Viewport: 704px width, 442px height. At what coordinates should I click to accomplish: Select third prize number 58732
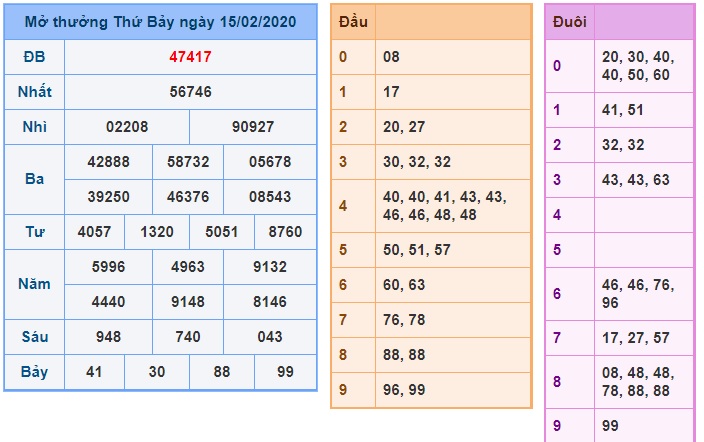pyautogui.click(x=188, y=162)
